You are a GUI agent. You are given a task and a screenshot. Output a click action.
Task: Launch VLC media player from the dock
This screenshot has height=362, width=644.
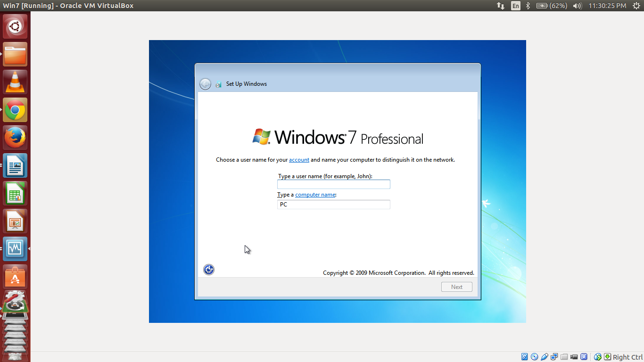tap(15, 82)
